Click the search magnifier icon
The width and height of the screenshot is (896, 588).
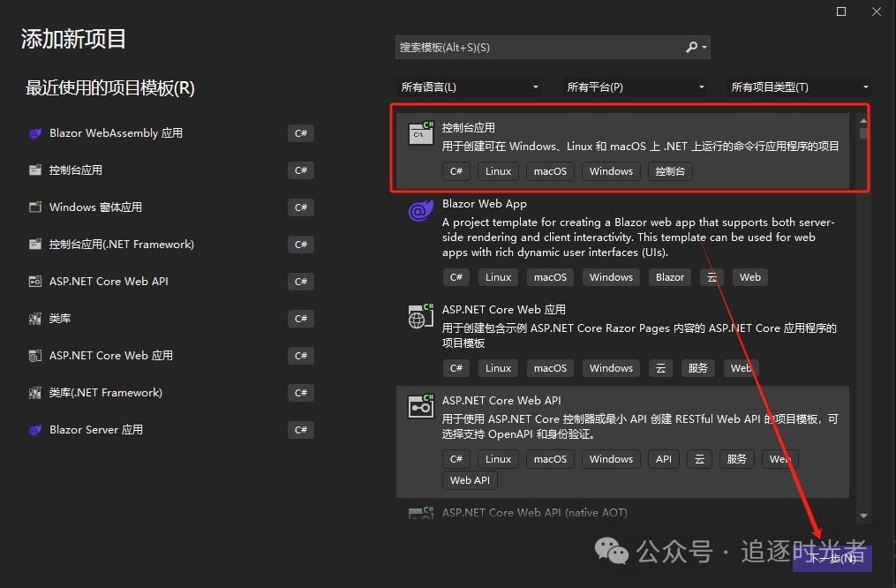tap(691, 47)
